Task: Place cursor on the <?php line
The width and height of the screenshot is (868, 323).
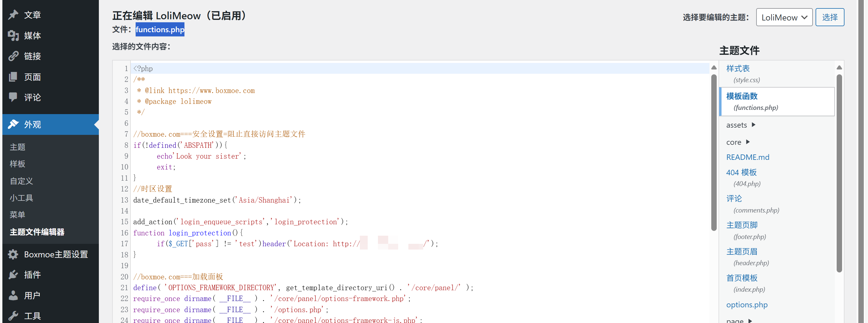Action: click(420, 68)
